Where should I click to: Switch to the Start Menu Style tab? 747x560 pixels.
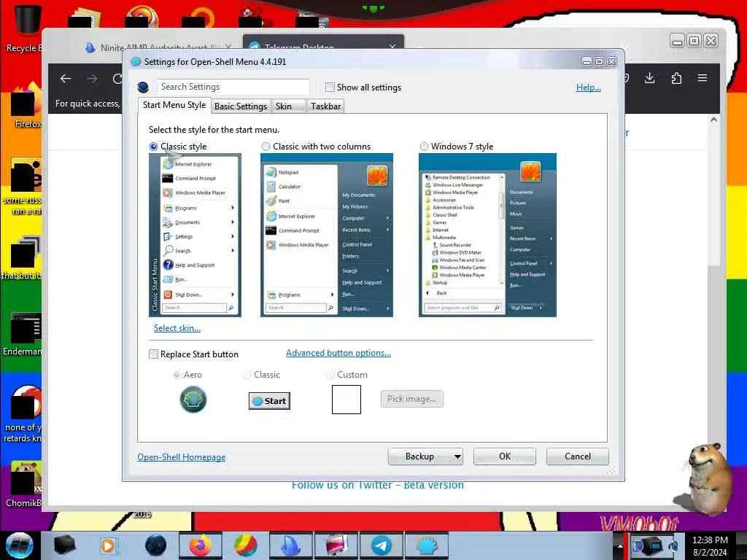174,105
